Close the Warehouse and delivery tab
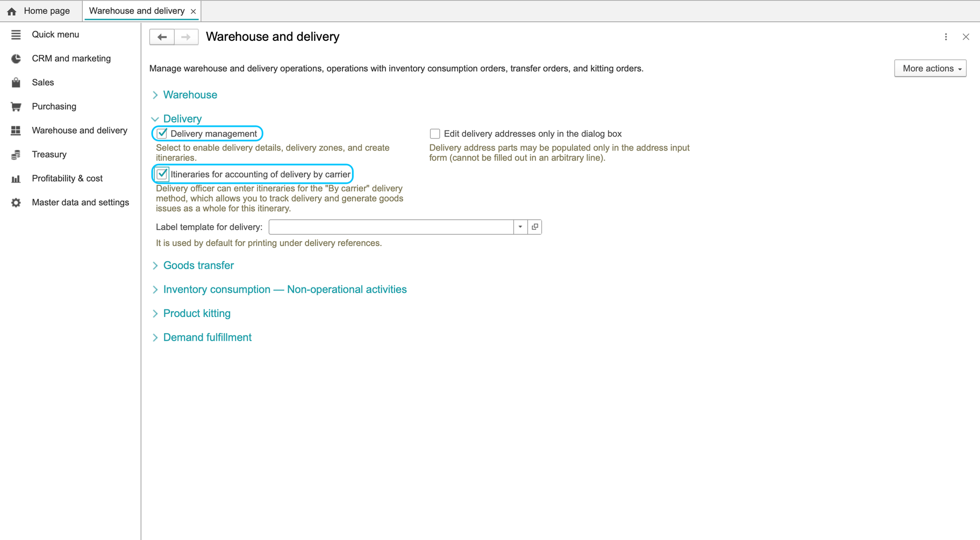980x540 pixels. point(194,11)
